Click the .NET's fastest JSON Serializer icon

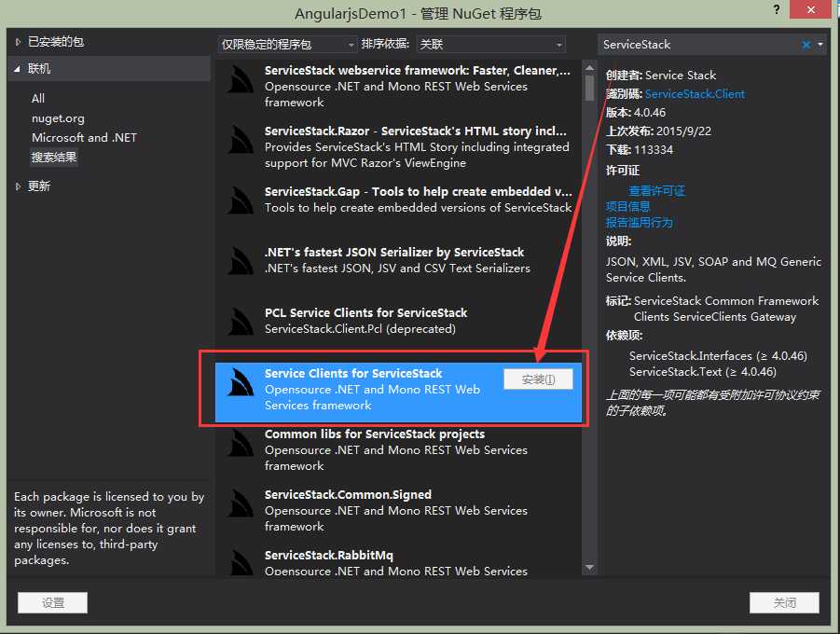tap(241, 261)
